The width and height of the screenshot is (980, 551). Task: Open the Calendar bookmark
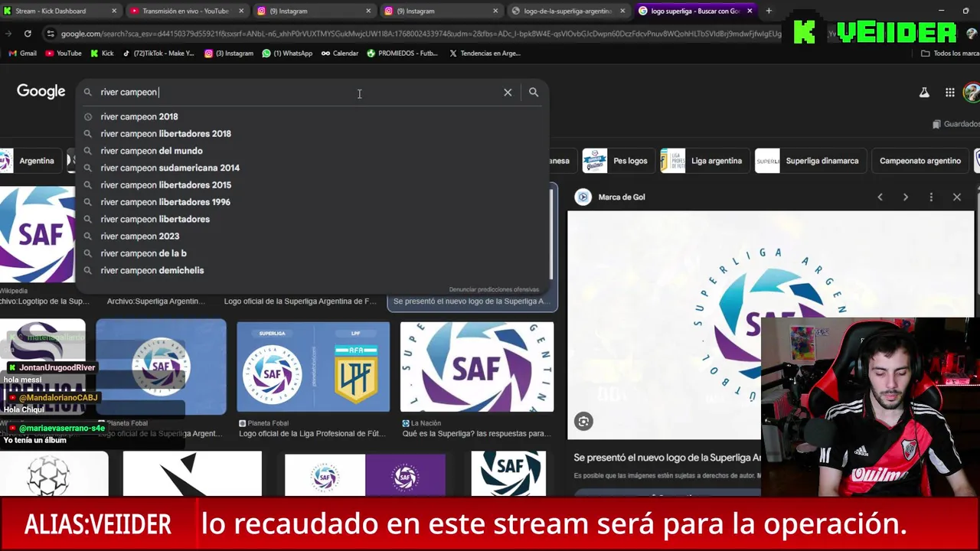tap(339, 54)
